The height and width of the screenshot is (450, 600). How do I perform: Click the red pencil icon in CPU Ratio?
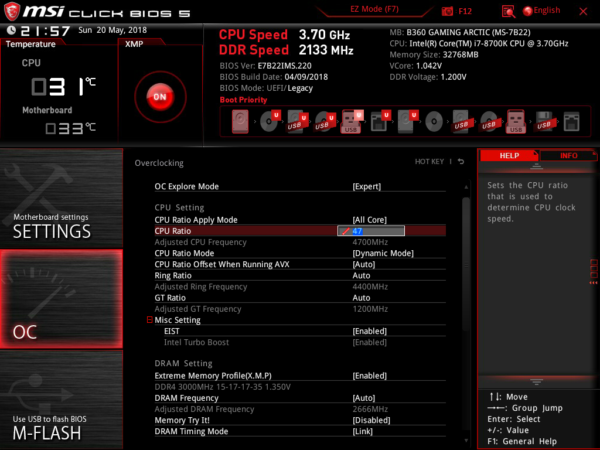(x=346, y=231)
